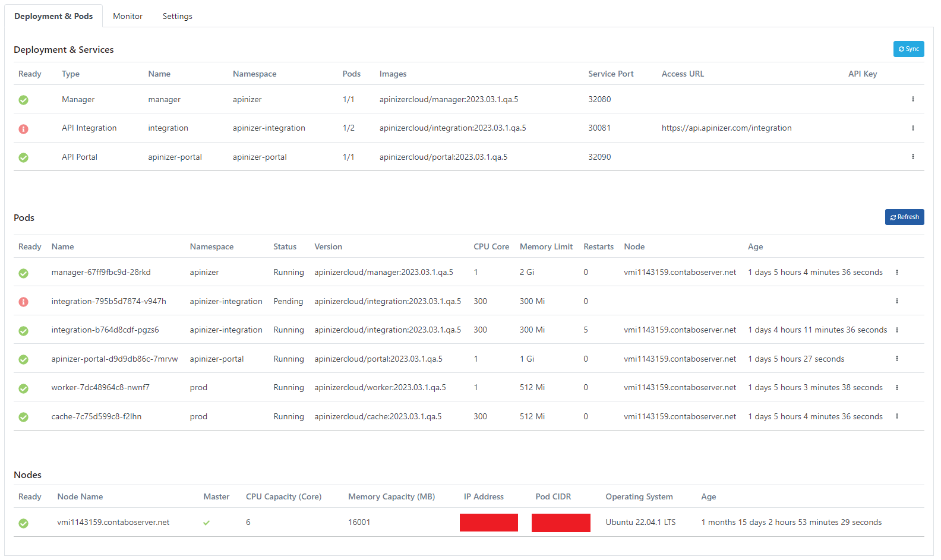Click the 2 Gi memory limit value

[x=527, y=273]
